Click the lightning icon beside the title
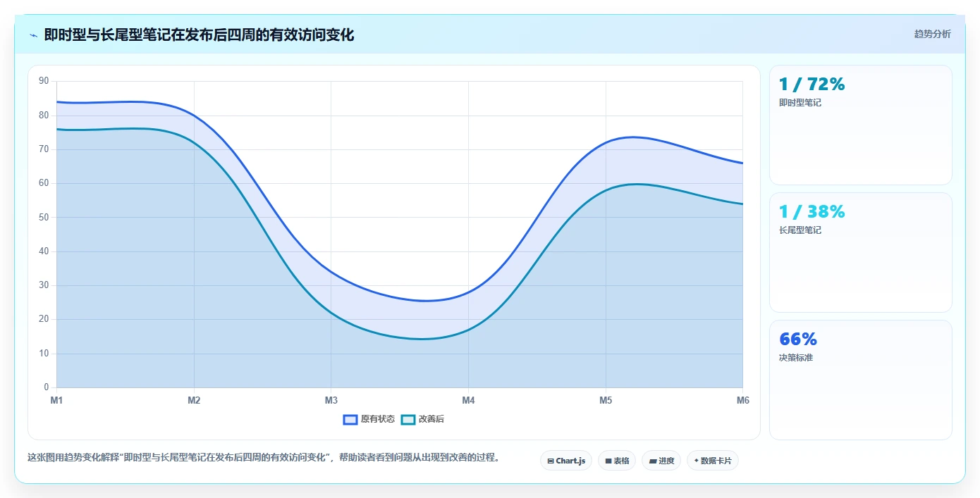980x498 pixels. tap(33, 35)
